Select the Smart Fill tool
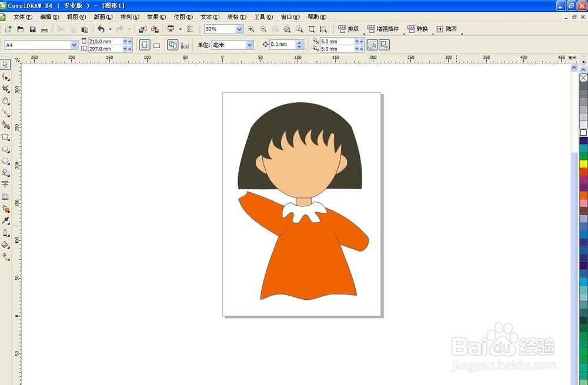The height and width of the screenshot is (385, 588). click(5, 125)
